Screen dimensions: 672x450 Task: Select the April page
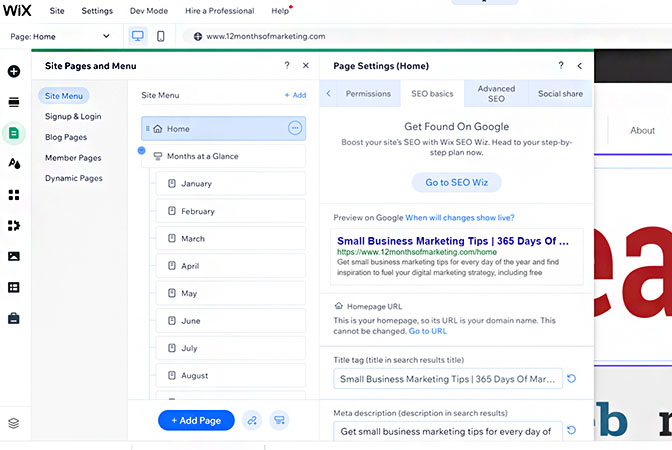click(231, 266)
